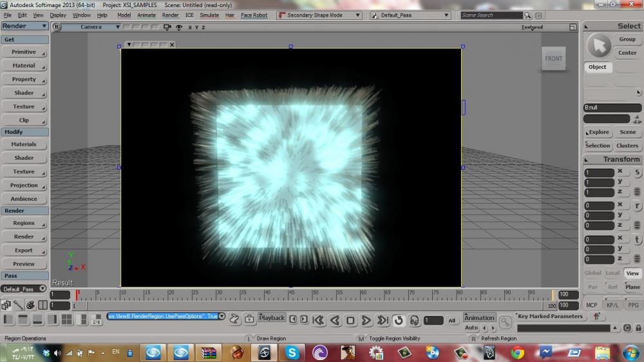Image resolution: width=644 pixels, height=362 pixels.
Task: Open the Camera view dropdown
Action: (91, 27)
